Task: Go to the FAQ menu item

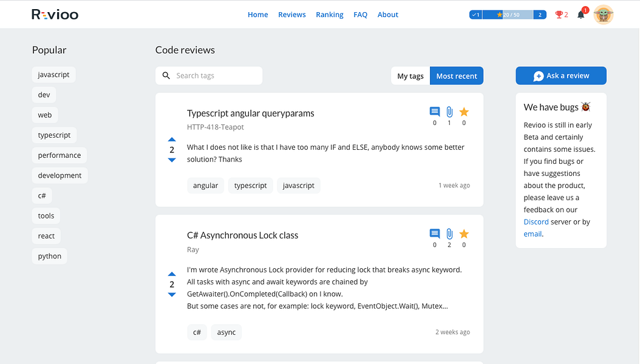Action: pos(361,15)
